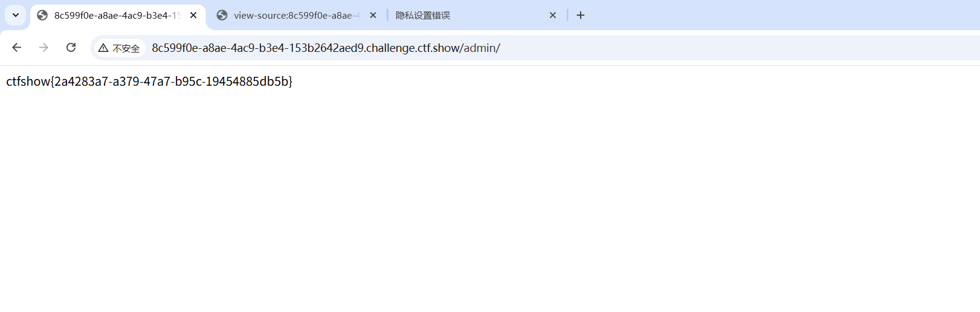Switch to the view-source tab

295,15
